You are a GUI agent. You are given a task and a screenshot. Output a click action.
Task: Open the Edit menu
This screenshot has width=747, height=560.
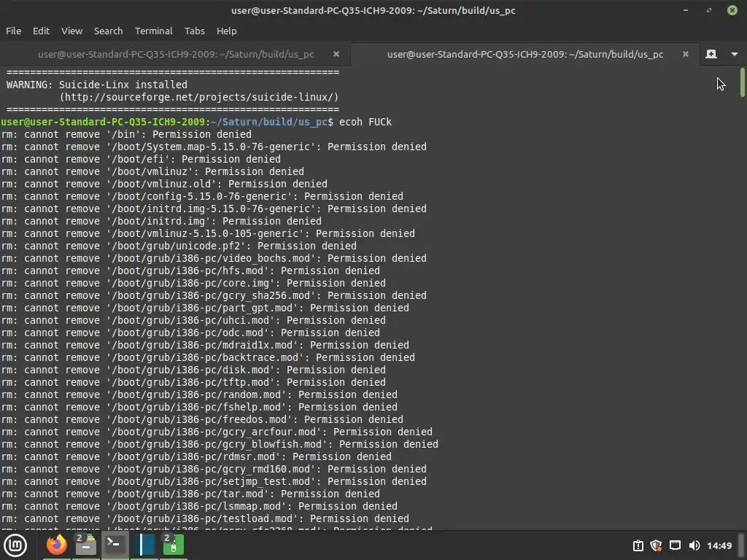point(41,31)
